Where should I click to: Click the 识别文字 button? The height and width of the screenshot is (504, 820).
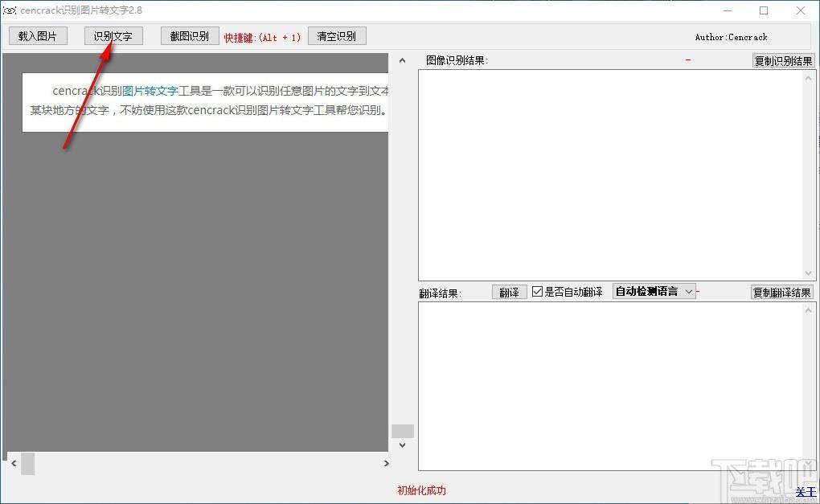113,36
